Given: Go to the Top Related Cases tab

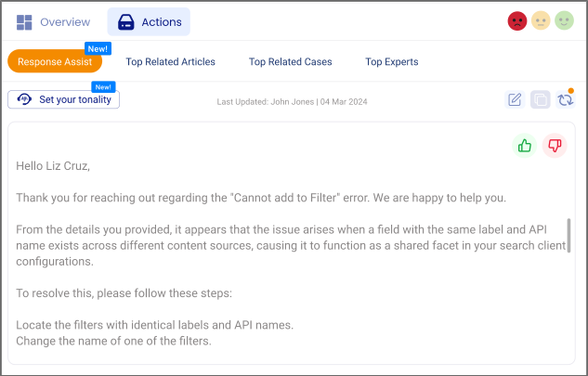Looking at the screenshot, I should (290, 62).
